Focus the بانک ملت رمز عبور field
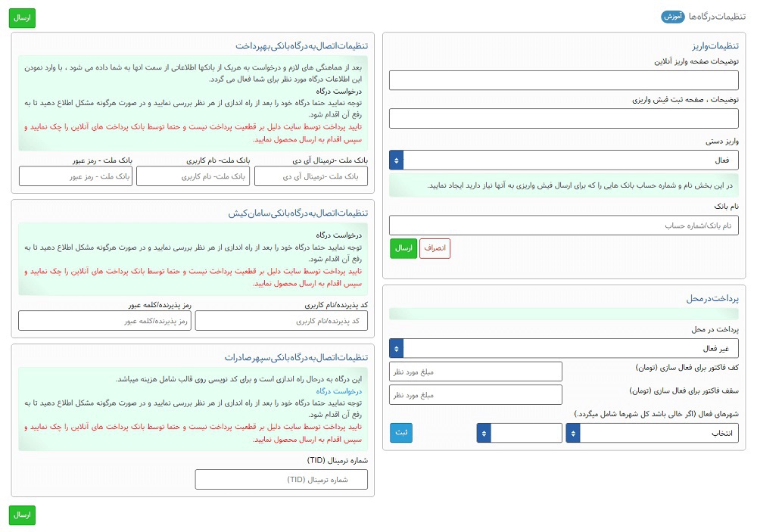Viewport: 757px width, 532px height. tap(76, 176)
